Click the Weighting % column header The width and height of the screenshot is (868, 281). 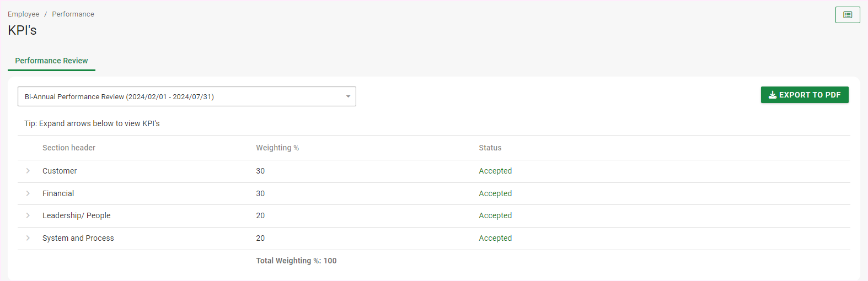(x=277, y=148)
